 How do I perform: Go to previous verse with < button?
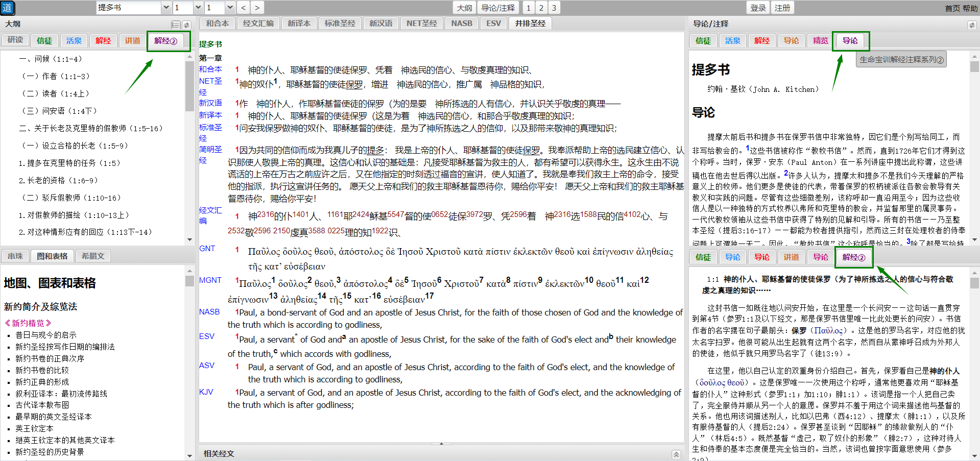pos(244,8)
